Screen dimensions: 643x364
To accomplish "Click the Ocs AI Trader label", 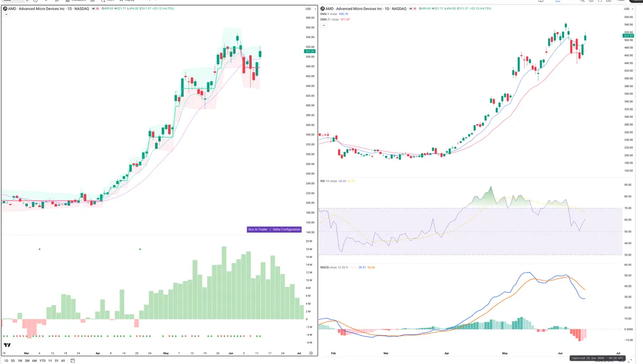I will 258,229.
